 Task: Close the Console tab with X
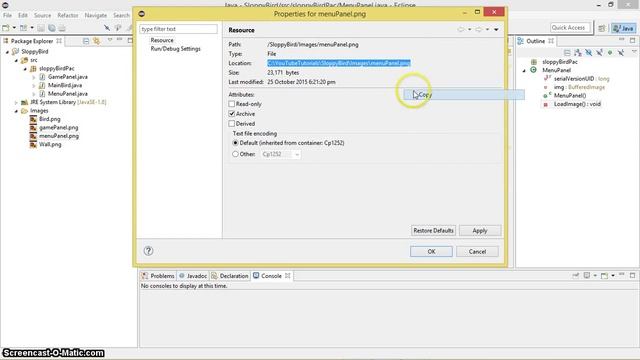287,276
